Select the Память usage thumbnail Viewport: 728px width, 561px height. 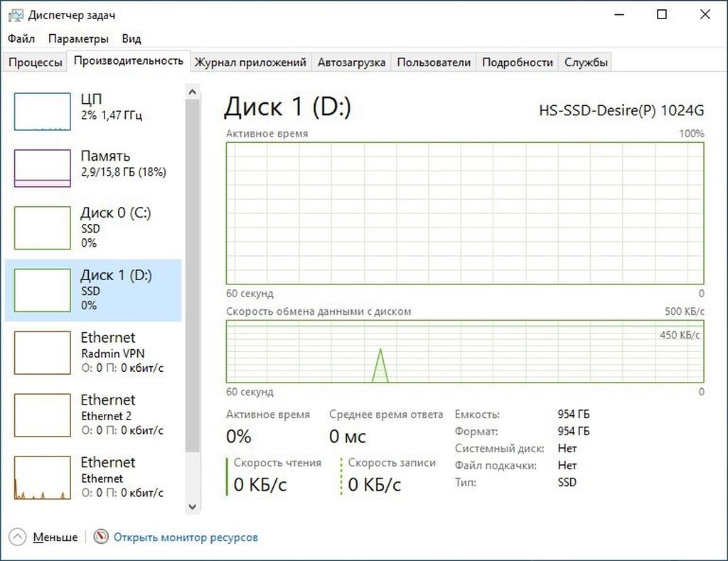(43, 169)
